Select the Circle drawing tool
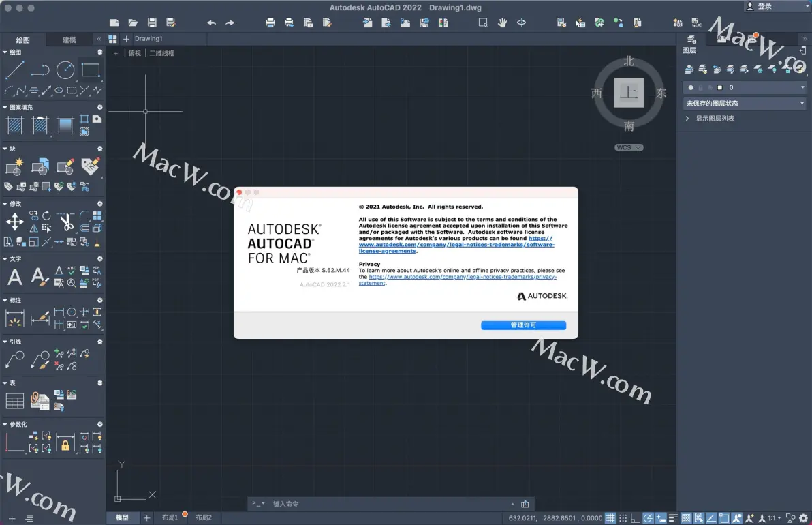The image size is (812, 525). tap(65, 70)
